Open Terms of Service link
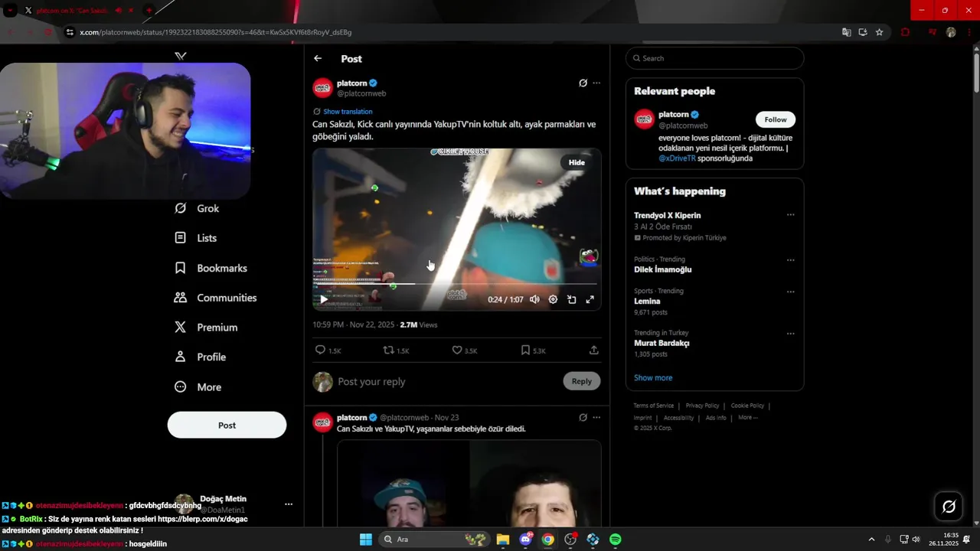Image resolution: width=980 pixels, height=551 pixels. pos(654,406)
